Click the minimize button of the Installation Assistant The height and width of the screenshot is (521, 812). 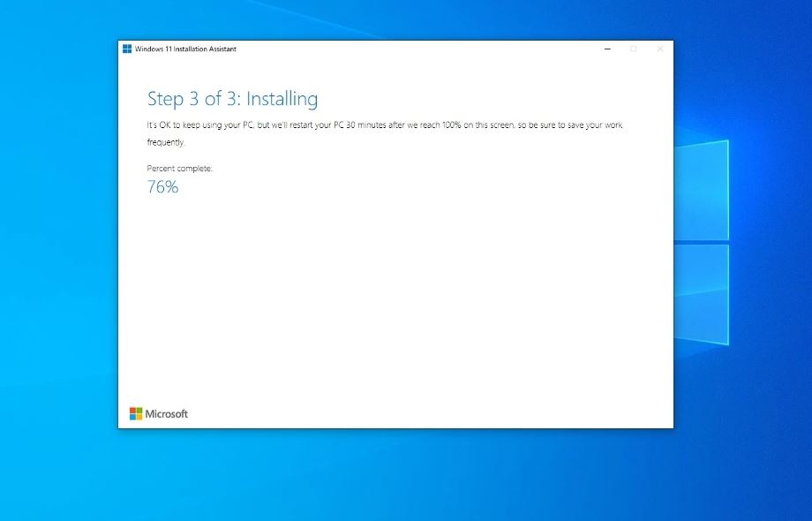coord(606,49)
